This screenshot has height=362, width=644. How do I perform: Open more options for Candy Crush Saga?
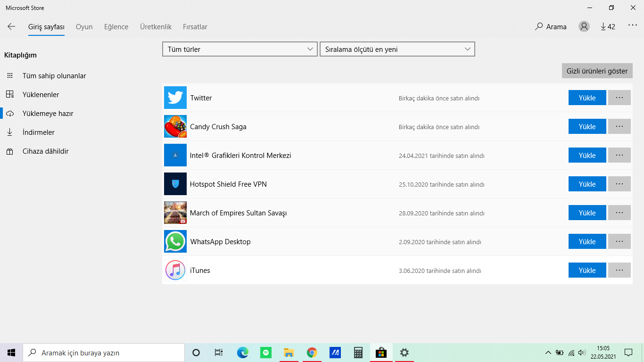pyautogui.click(x=619, y=126)
